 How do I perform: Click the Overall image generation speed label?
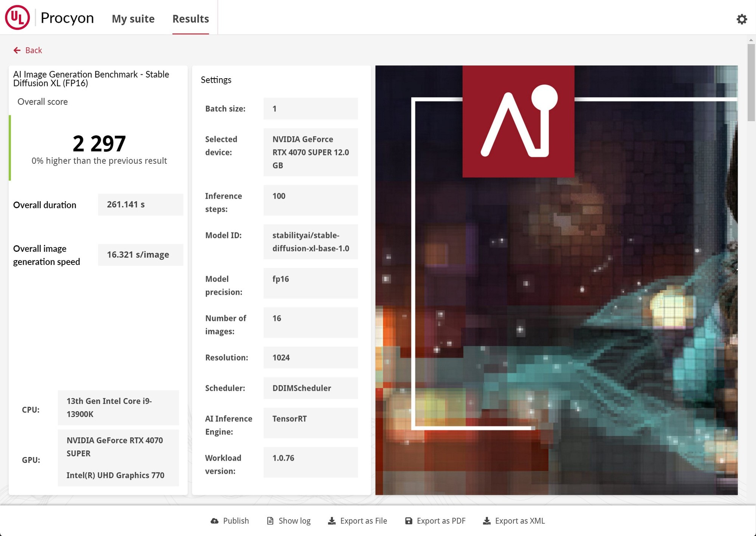pyautogui.click(x=46, y=255)
